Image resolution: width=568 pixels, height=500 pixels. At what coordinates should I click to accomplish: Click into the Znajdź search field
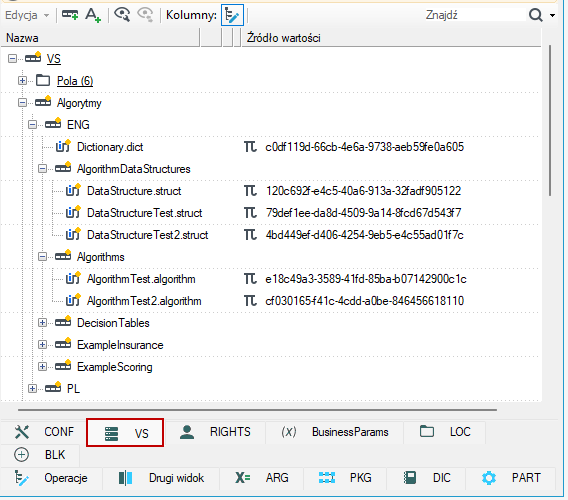pyautogui.click(x=475, y=15)
